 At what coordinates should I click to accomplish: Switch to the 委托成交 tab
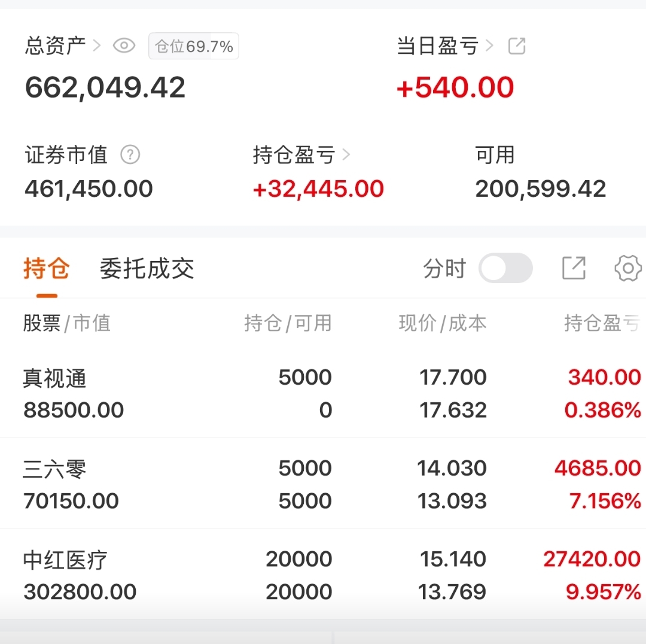coord(147,269)
